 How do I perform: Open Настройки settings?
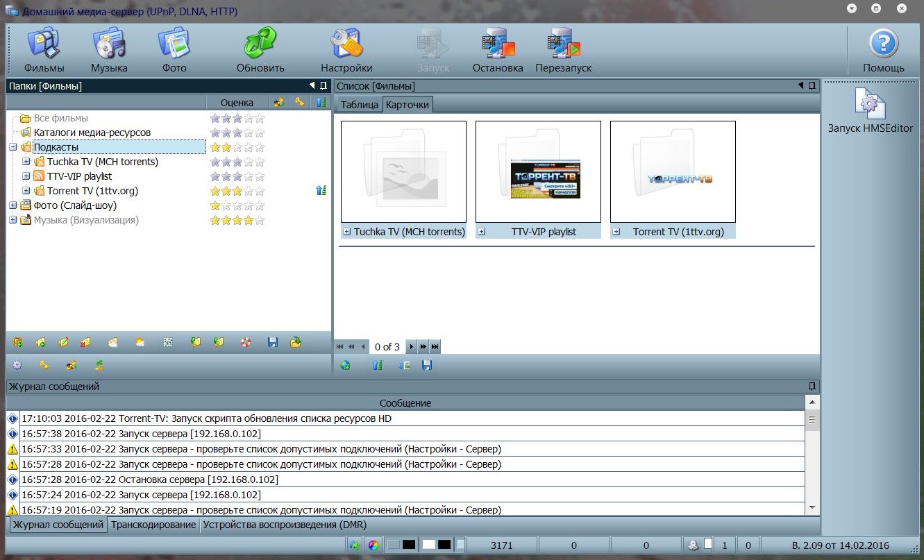(346, 50)
